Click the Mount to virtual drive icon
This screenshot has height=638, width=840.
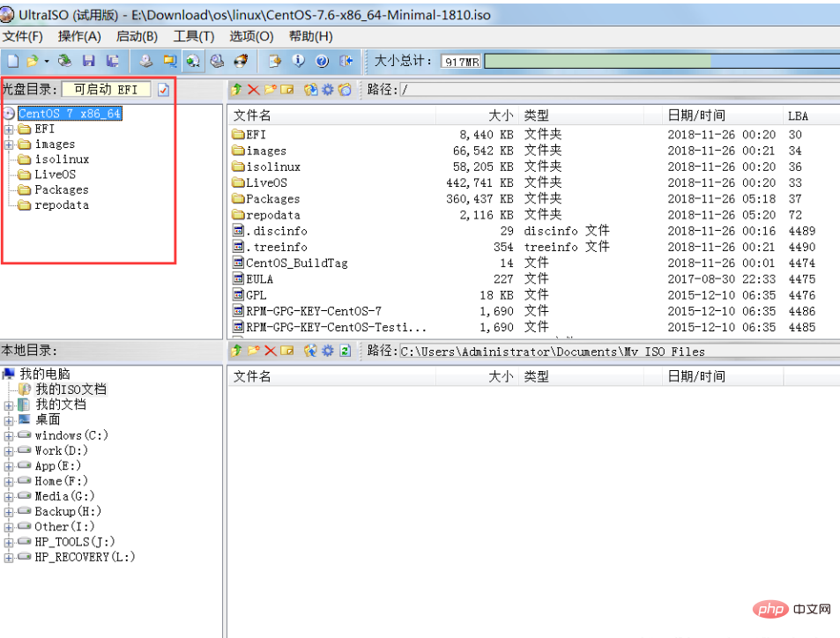[193, 61]
